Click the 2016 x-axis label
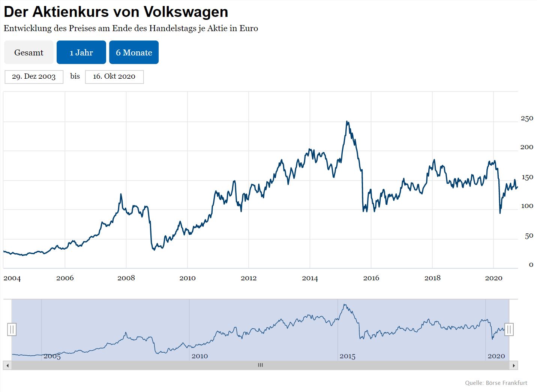 tap(371, 278)
